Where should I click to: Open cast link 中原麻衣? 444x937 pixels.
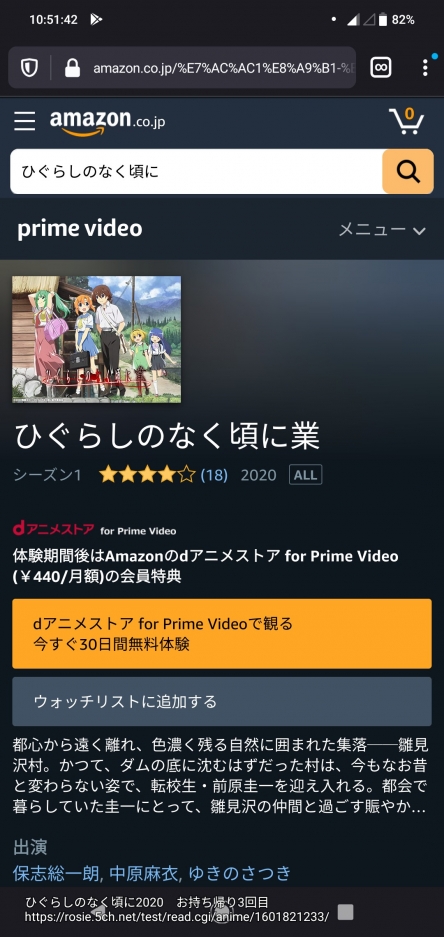(x=145, y=873)
